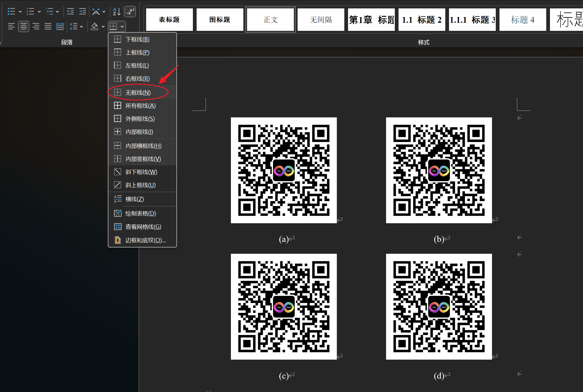Click the borders button icon
583x392 pixels.
point(113,26)
